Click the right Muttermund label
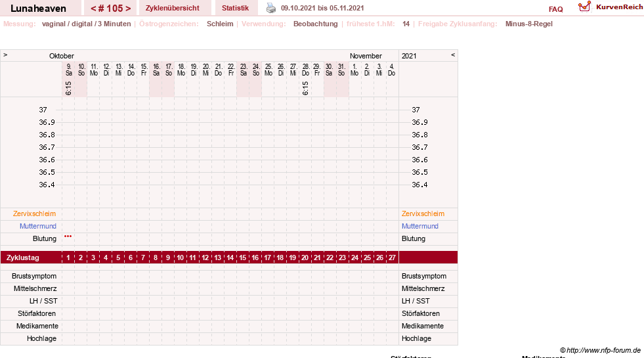Viewport: 644px width, 358px height. click(420, 226)
